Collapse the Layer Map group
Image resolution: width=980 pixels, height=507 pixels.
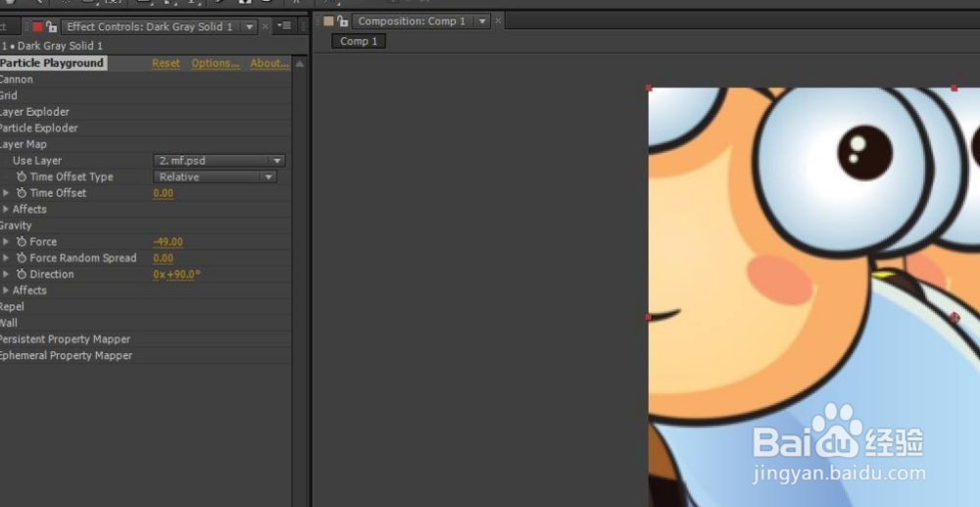coord(24,144)
